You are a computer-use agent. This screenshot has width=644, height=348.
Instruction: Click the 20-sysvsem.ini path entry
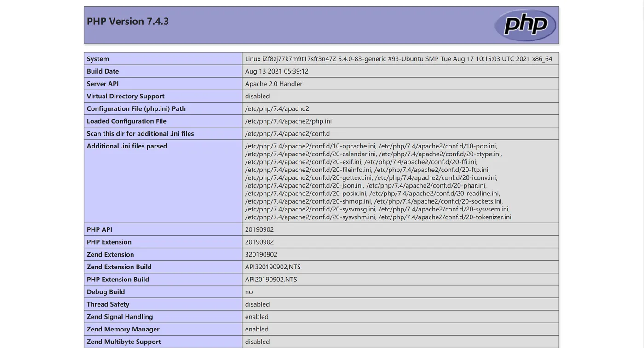click(444, 209)
